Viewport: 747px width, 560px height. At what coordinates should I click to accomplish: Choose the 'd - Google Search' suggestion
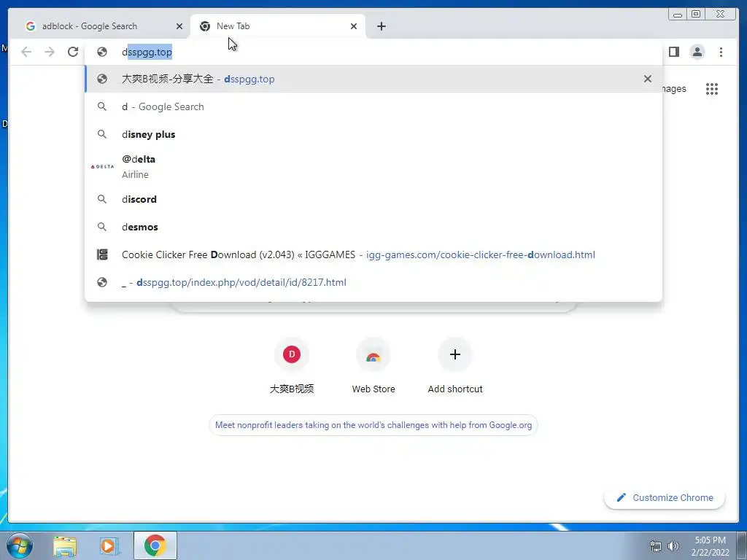[x=373, y=106]
